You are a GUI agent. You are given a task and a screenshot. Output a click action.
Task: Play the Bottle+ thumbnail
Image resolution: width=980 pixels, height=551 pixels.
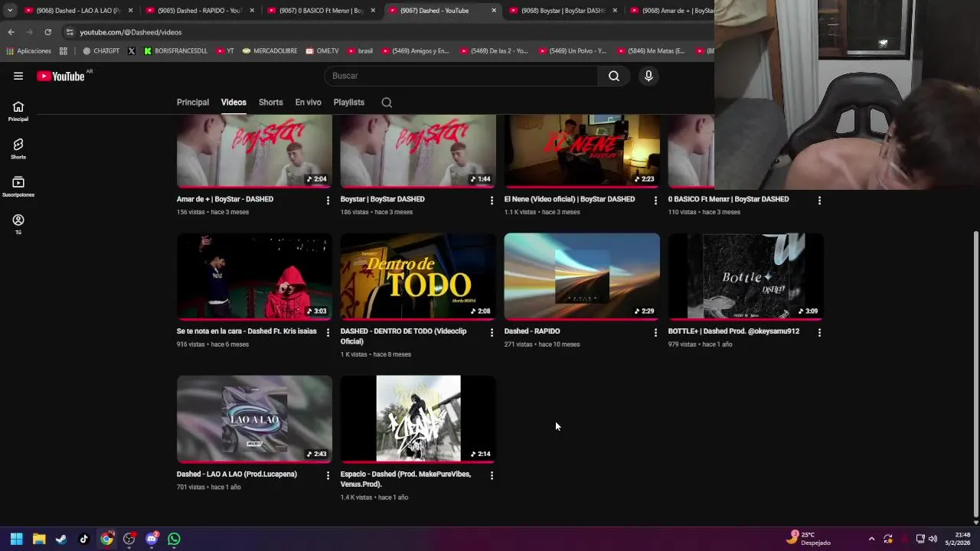746,276
